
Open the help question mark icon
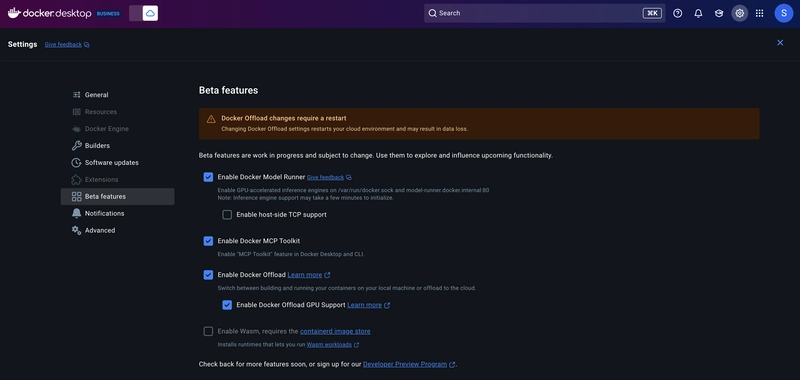click(678, 13)
